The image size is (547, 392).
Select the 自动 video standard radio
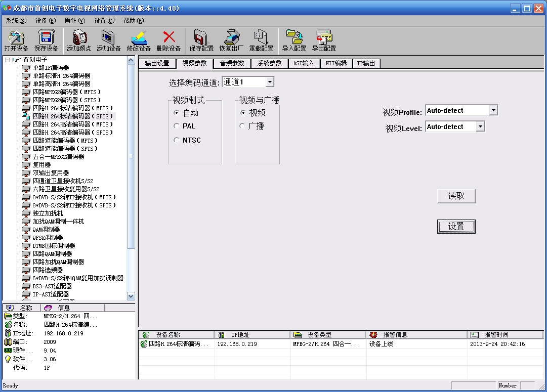tap(176, 113)
